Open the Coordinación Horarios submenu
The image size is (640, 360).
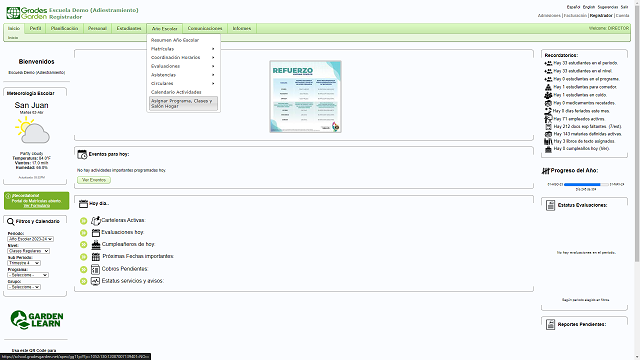pyautogui.click(x=183, y=58)
